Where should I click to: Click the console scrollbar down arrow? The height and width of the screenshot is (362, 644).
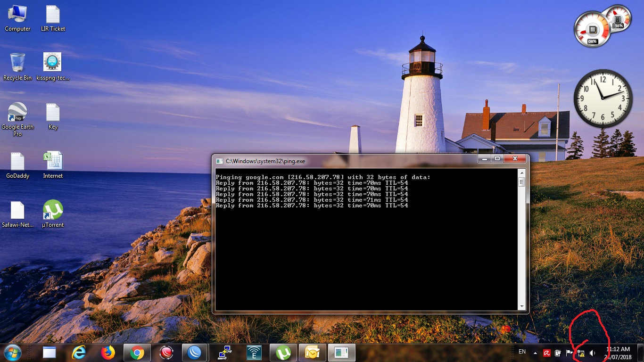pyautogui.click(x=521, y=306)
